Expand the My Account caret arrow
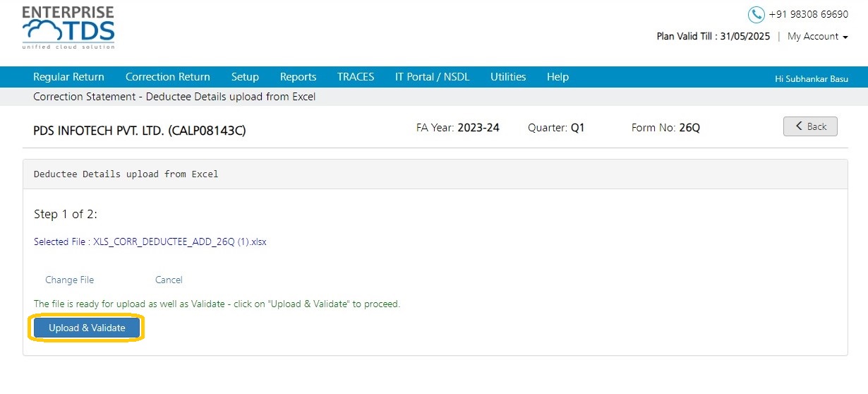 [x=845, y=37]
